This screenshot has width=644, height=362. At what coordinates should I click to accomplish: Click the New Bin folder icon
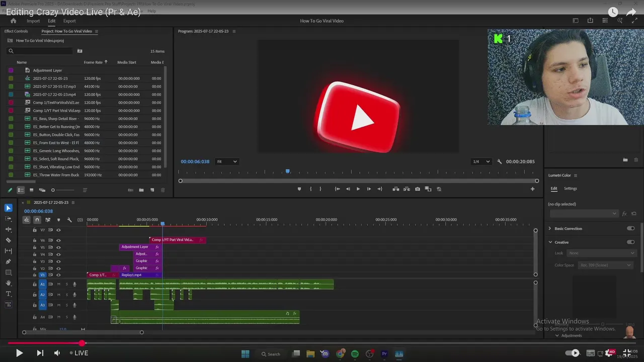pyautogui.click(x=141, y=190)
